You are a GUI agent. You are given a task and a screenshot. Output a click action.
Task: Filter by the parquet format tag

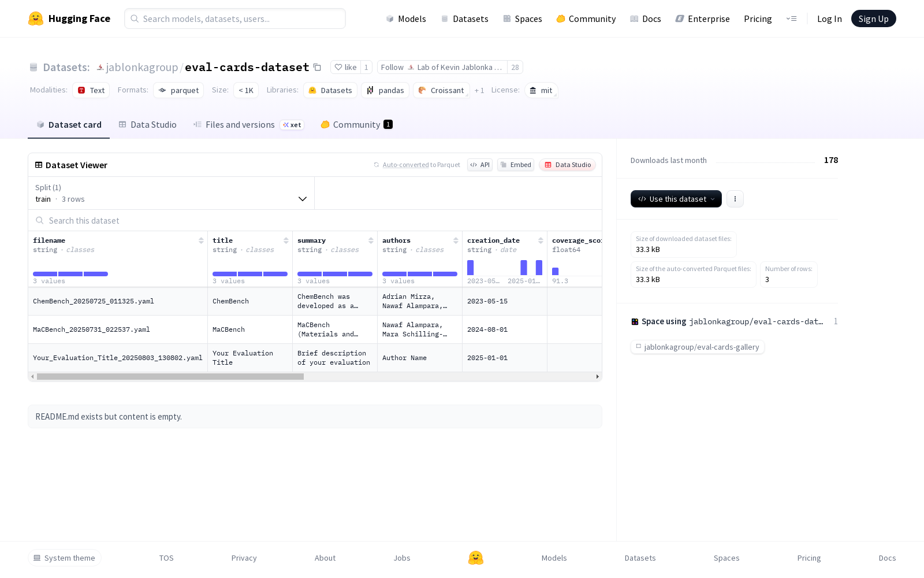[x=178, y=90]
